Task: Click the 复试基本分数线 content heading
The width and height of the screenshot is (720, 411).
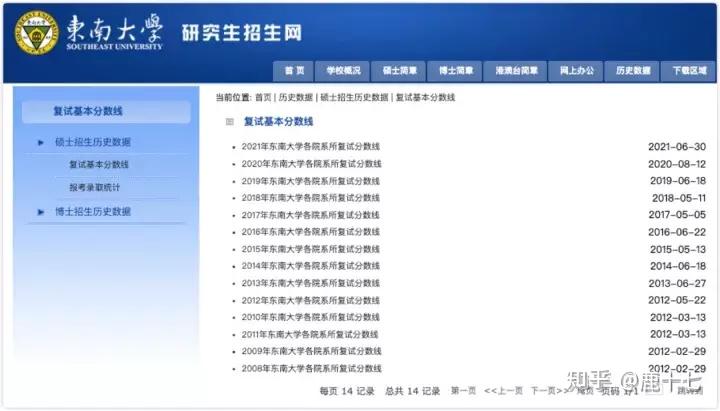Action: (x=278, y=122)
